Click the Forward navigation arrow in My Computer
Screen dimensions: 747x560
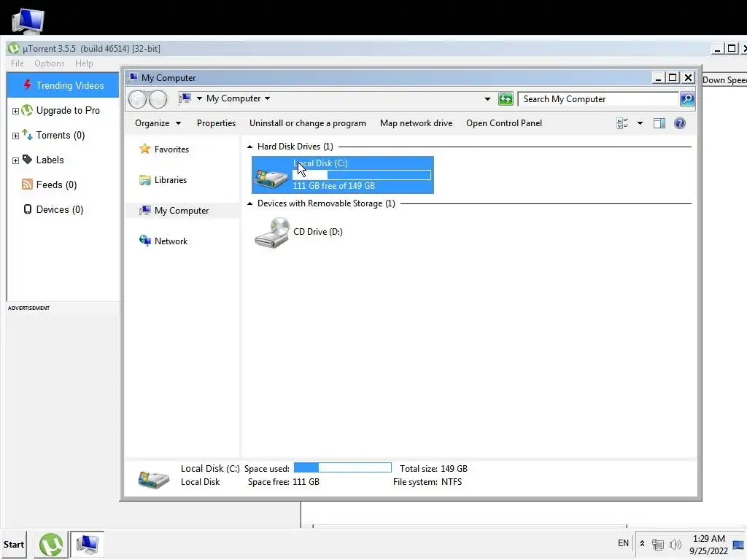158,99
